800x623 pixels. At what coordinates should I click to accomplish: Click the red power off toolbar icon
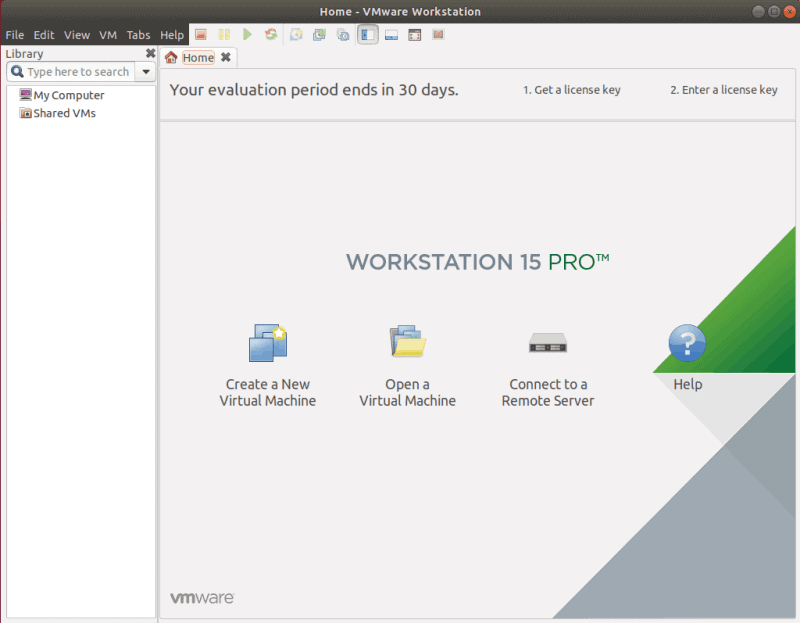pyautogui.click(x=201, y=35)
